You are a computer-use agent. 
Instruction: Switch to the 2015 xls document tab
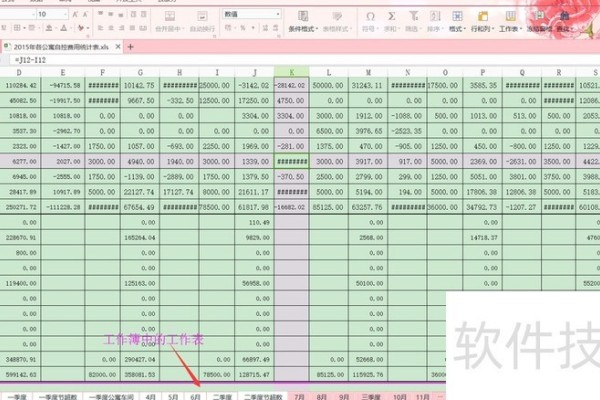[61, 47]
